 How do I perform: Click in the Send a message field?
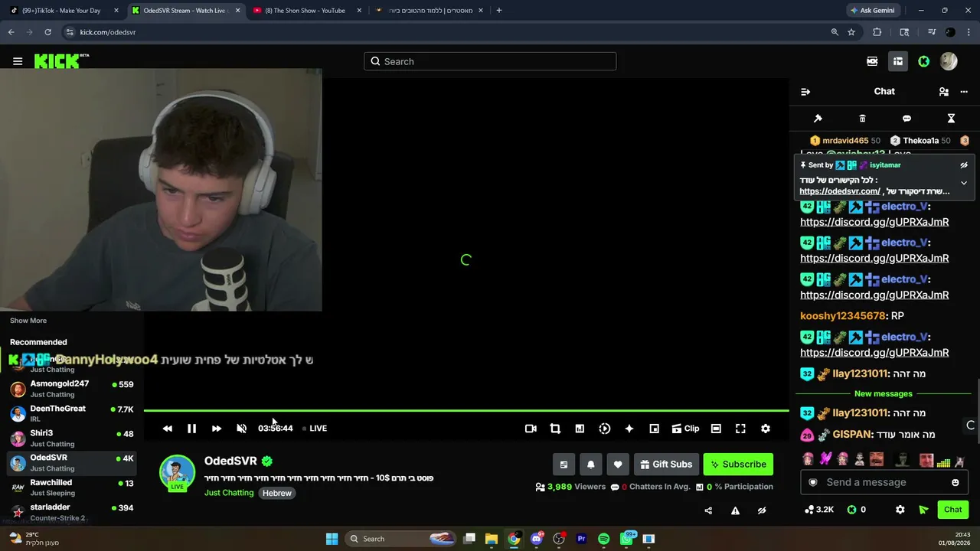point(884,482)
